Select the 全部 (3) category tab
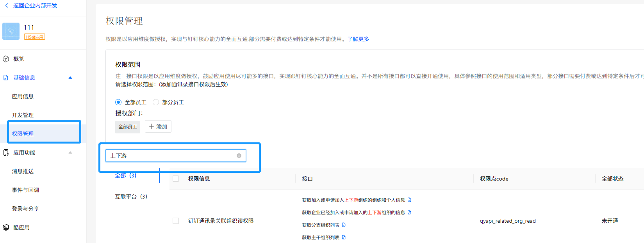 click(126, 176)
